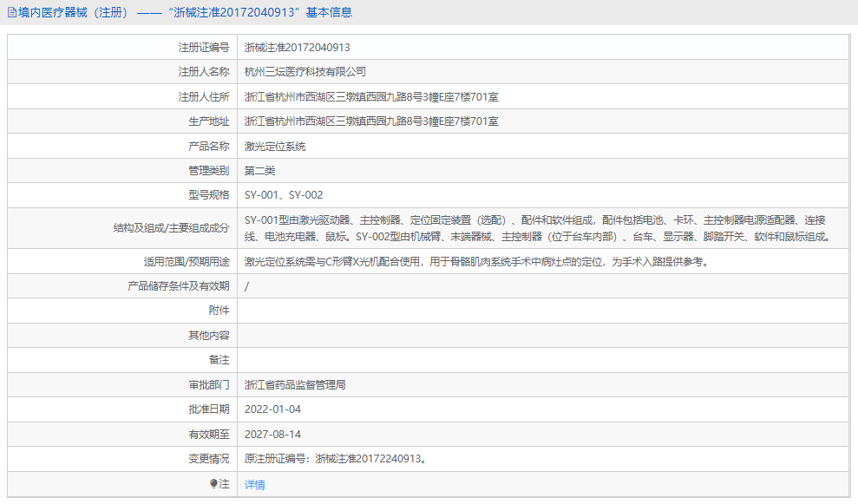Viewport: 858px width, 504px height.
Task: Select management category 第二类
Action: pyautogui.click(x=259, y=171)
